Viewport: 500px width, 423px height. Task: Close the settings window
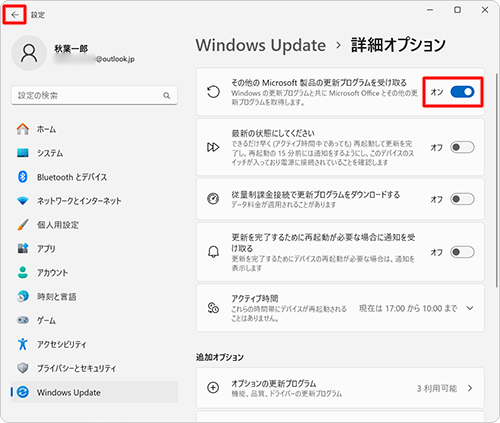point(485,10)
